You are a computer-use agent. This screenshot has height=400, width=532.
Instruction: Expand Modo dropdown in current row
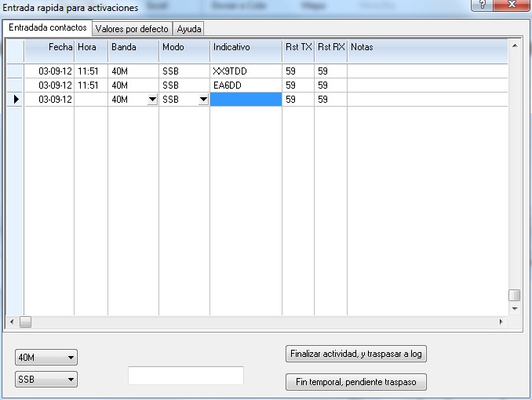203,100
